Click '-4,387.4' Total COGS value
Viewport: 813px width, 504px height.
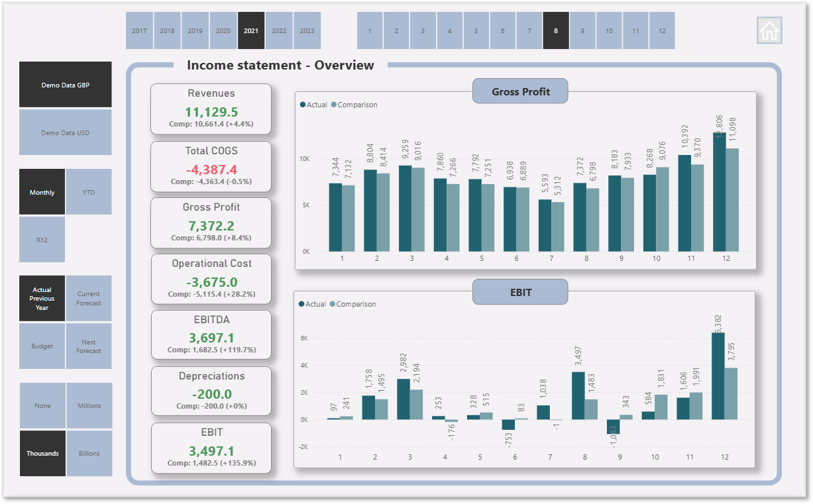pos(211,170)
